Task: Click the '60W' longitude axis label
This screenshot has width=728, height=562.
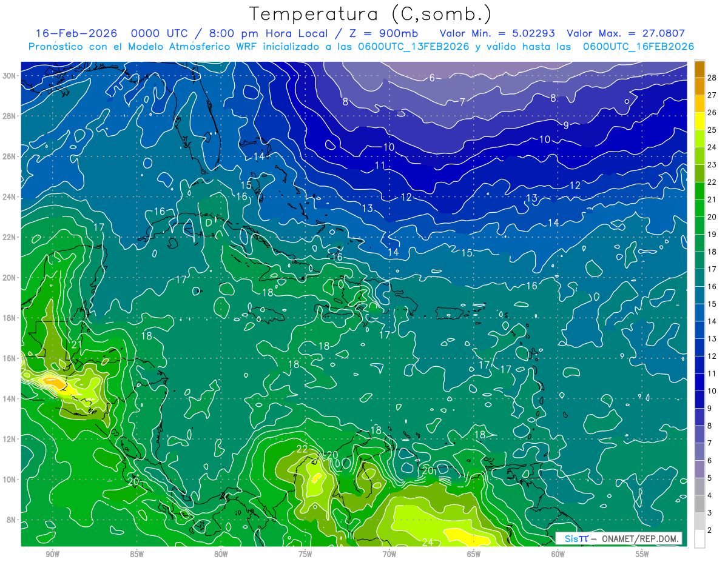Action: (558, 554)
